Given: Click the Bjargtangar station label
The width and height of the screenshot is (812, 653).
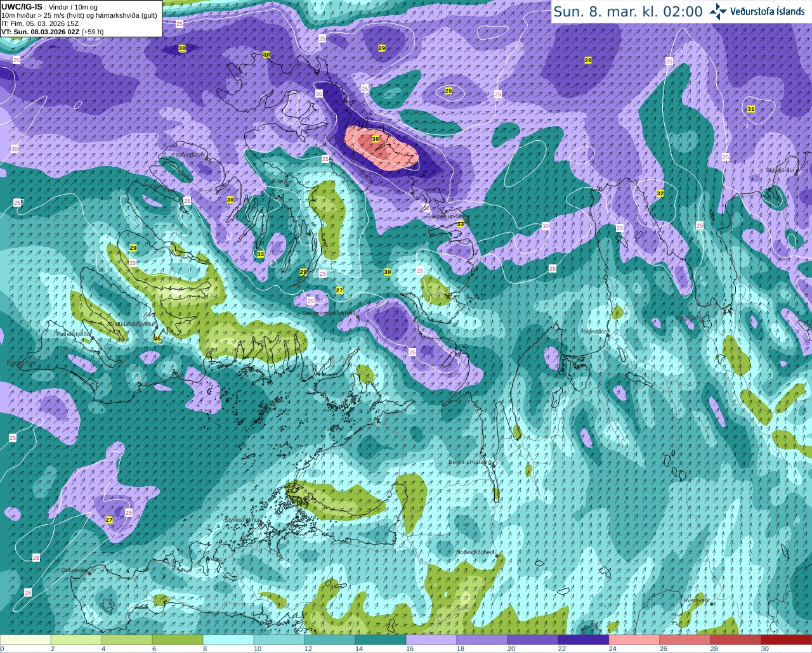Looking at the screenshot, I should click(20, 363).
